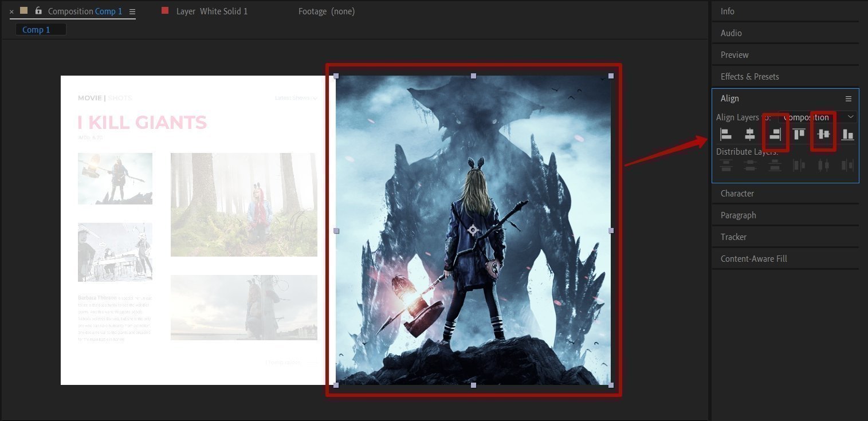This screenshot has height=421, width=868.
Task: Click the align top icon
Action: click(799, 134)
